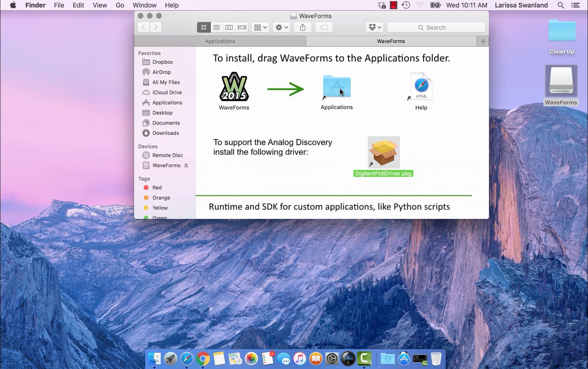Image resolution: width=588 pixels, height=369 pixels.
Task: Select the Yellow tag
Action: [x=160, y=208]
